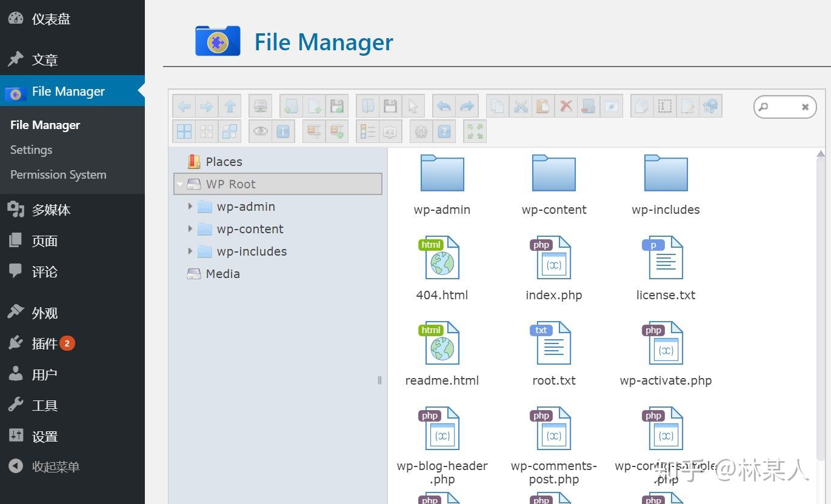Expand the wp-content tree node arrow

pos(190,229)
